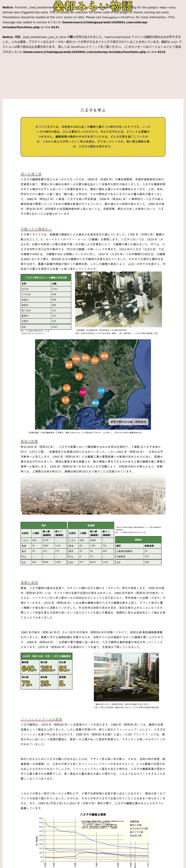The width and height of the screenshot is (186, 868).
Task: Click the 手織りから機械化へ section heading
Action: [x=36, y=229]
